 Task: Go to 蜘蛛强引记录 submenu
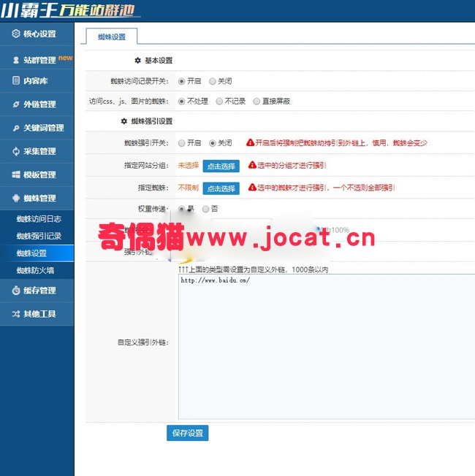[x=39, y=236]
